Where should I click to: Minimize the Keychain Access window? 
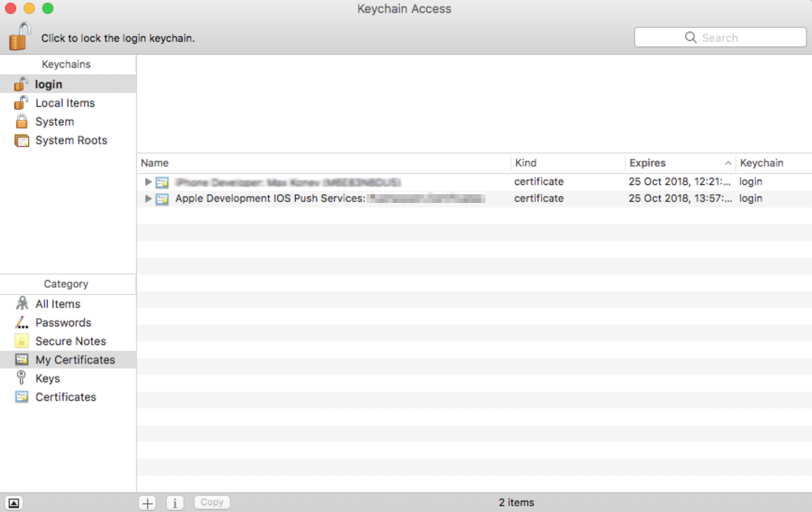click(29, 8)
